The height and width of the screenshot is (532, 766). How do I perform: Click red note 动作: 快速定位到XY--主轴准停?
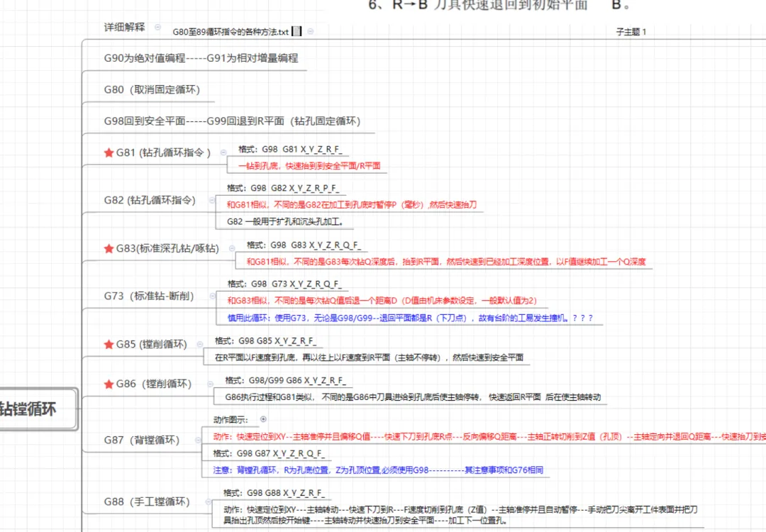point(489,437)
